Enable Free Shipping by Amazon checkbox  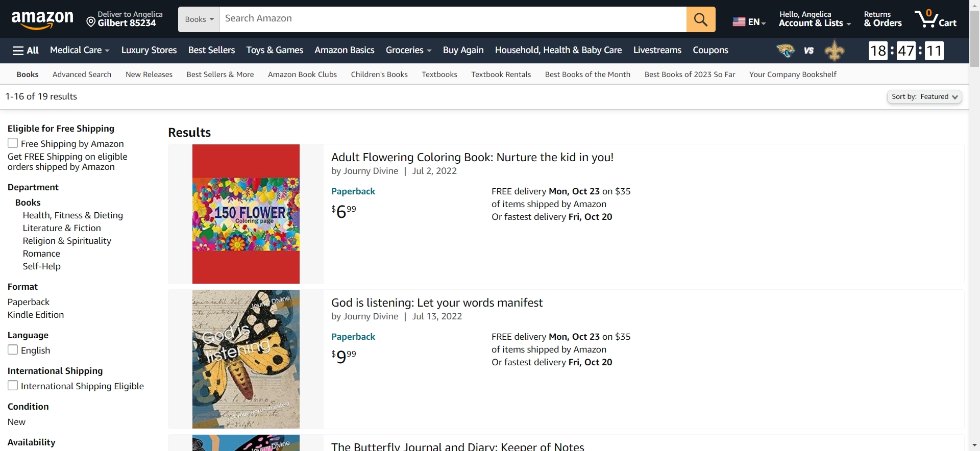pos(13,143)
